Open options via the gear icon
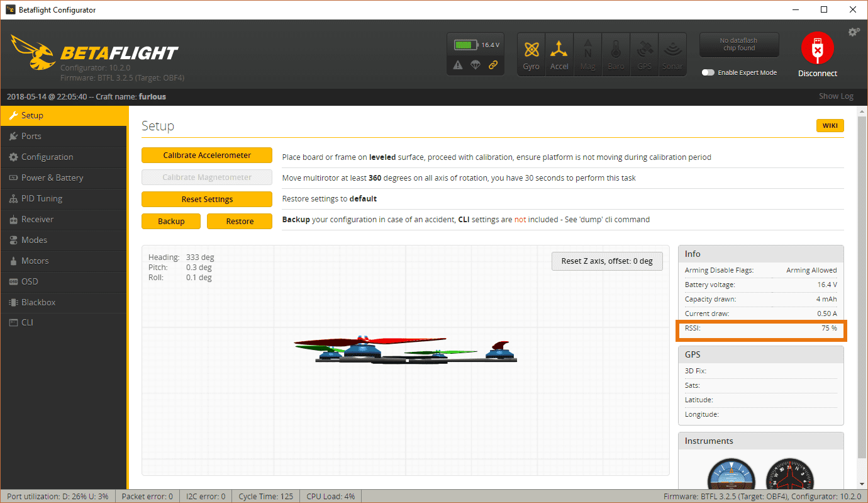The height and width of the screenshot is (503, 868). [x=854, y=31]
